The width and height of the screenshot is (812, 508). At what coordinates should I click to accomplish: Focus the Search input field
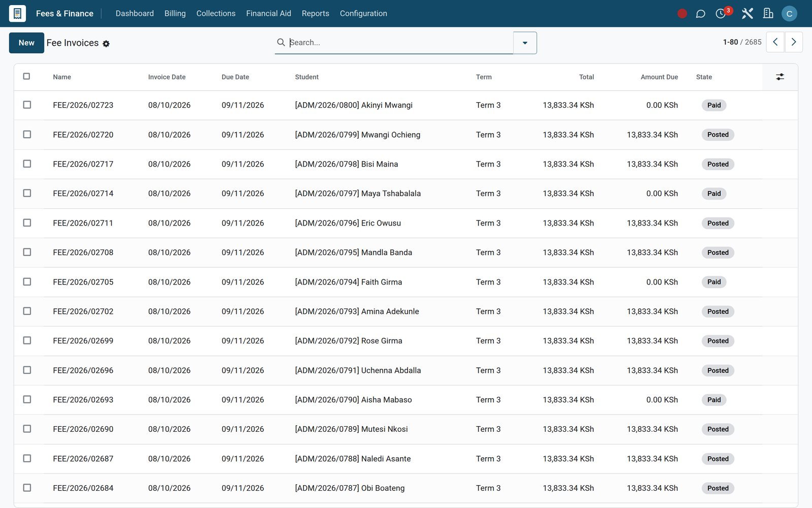point(400,43)
